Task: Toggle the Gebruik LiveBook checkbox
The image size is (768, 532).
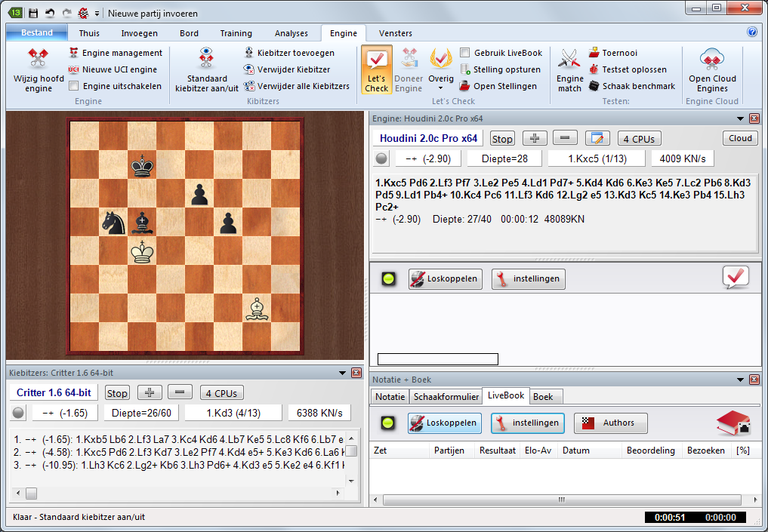Action: coord(465,53)
